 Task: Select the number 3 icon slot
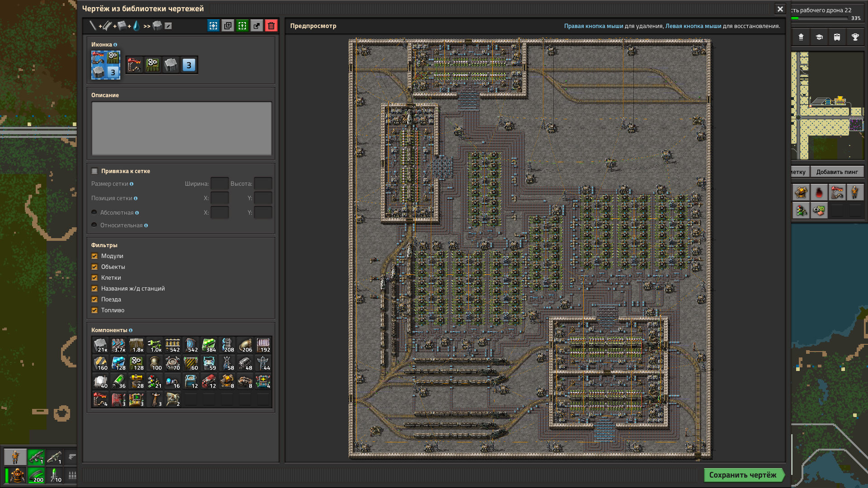point(189,65)
